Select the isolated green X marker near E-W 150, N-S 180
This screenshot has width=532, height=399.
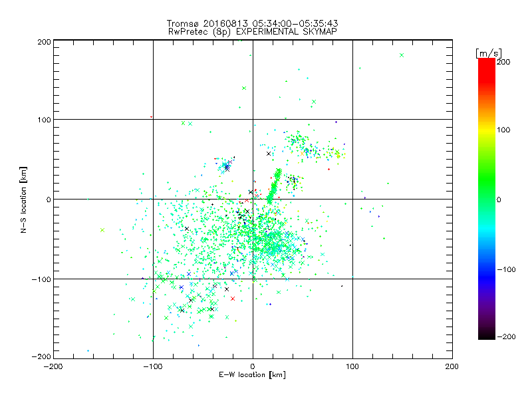click(x=402, y=55)
